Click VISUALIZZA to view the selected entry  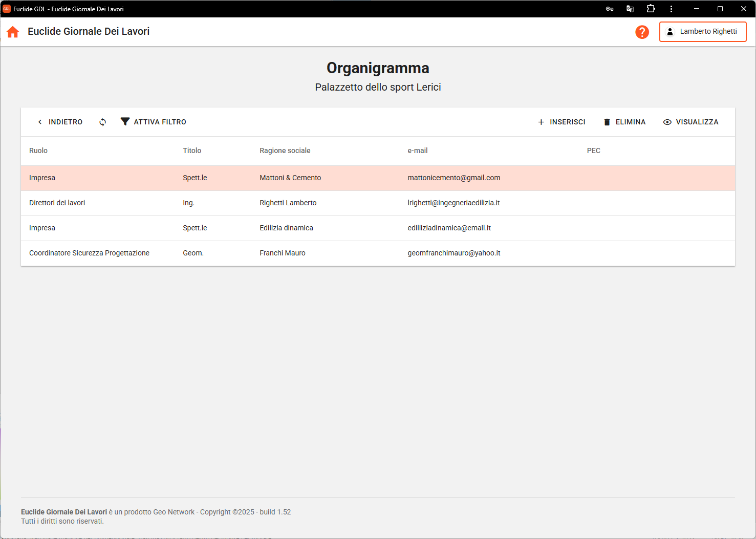click(x=690, y=122)
